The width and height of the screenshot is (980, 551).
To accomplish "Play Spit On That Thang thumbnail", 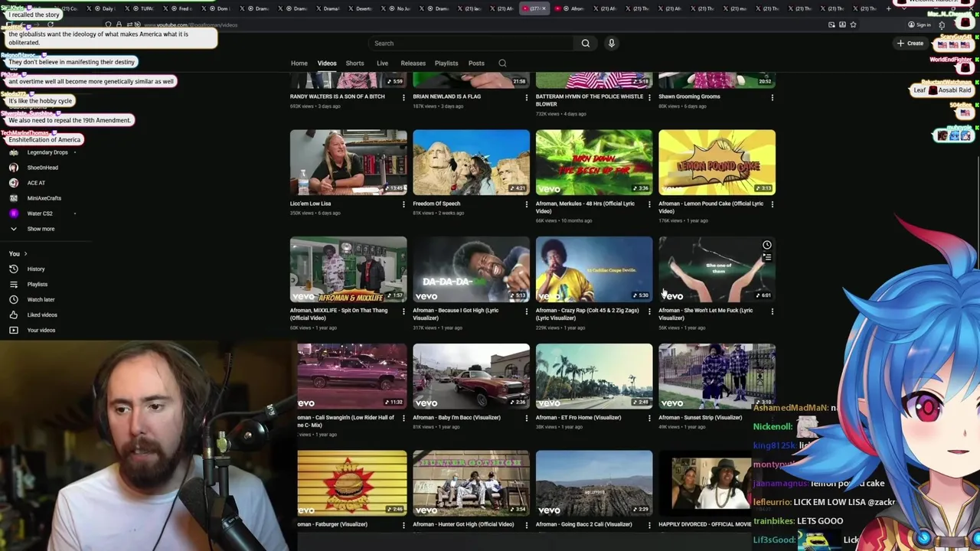I will coord(348,269).
